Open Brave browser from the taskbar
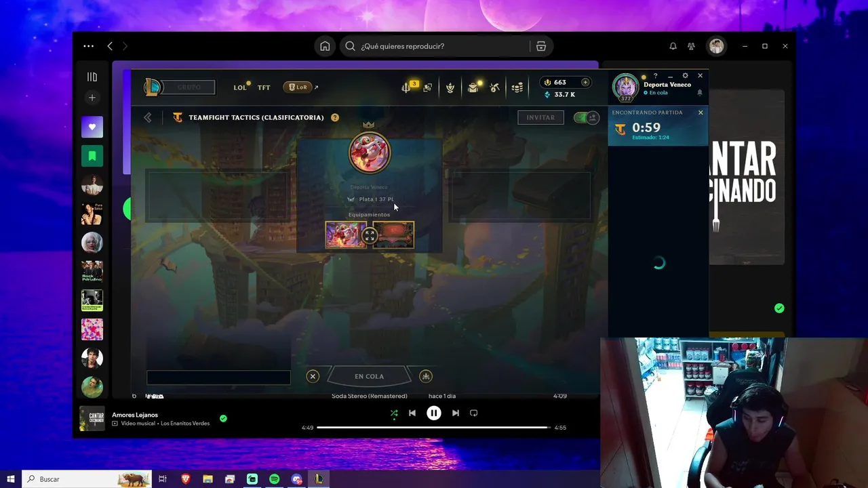The image size is (868, 488). point(186,479)
